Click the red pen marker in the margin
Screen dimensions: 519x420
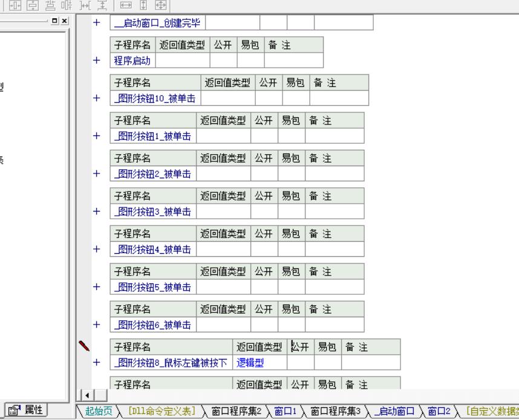pyautogui.click(x=85, y=345)
